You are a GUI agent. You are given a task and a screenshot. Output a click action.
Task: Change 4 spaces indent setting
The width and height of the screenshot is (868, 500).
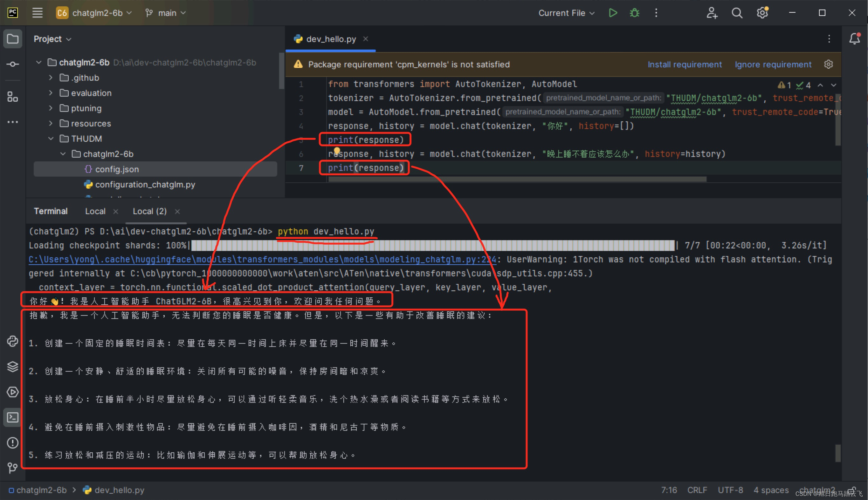coord(771,490)
